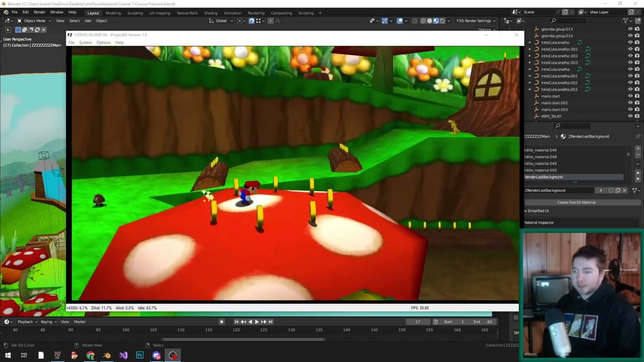Expand the IntroCutscenePos.001 tree item
Image resolution: width=644 pixels, height=362 pixels.
[x=529, y=76]
